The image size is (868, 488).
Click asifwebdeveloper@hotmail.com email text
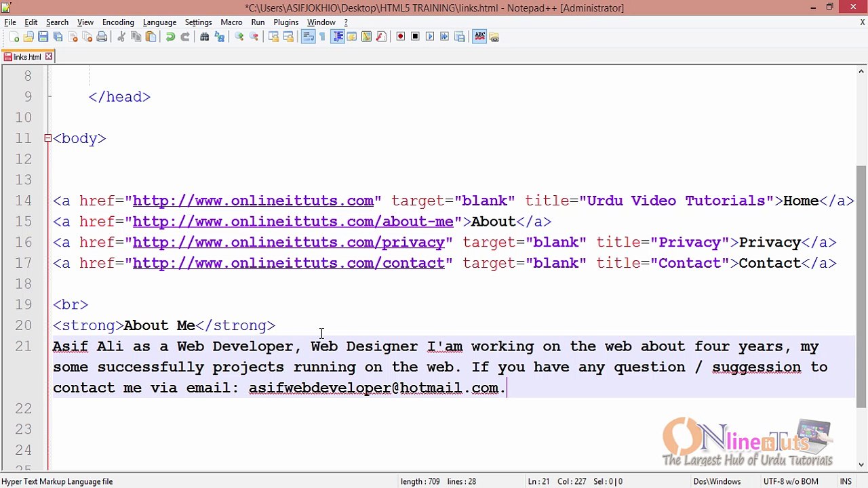point(374,388)
